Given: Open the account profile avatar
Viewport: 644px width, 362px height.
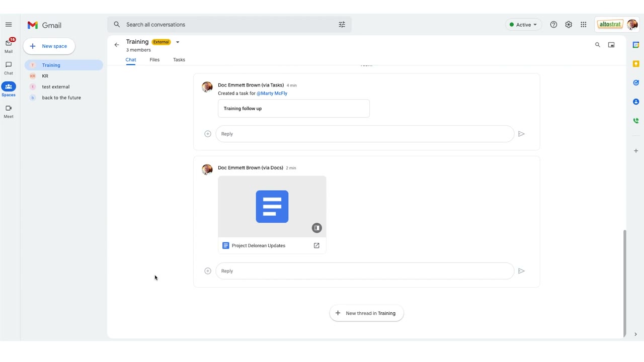Looking at the screenshot, I should pos(632,25).
